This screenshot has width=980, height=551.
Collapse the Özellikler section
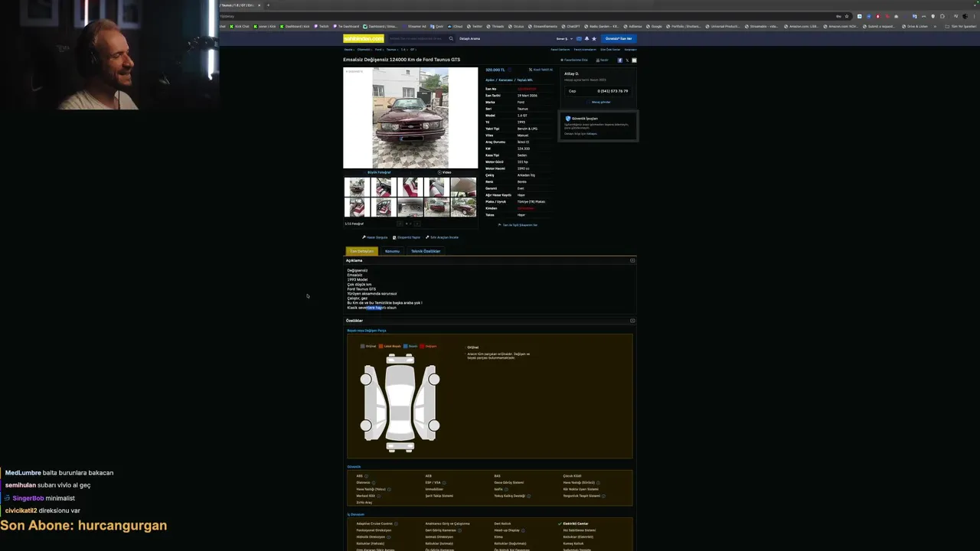coord(632,321)
